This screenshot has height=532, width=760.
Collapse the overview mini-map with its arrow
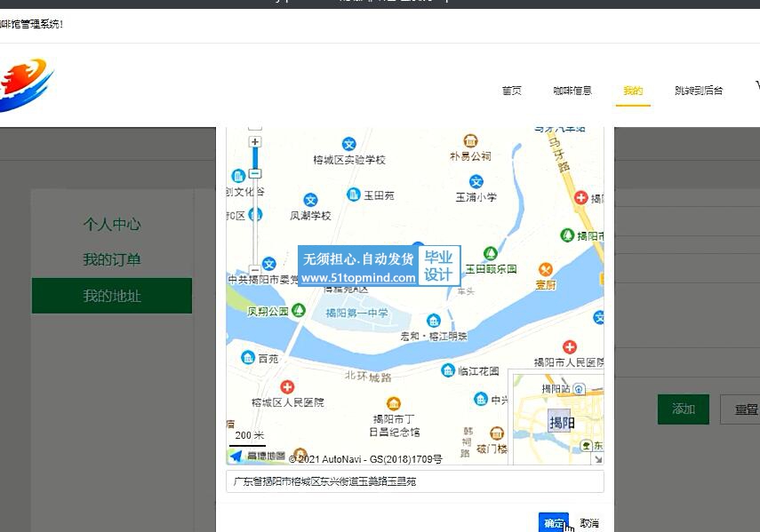click(x=598, y=459)
